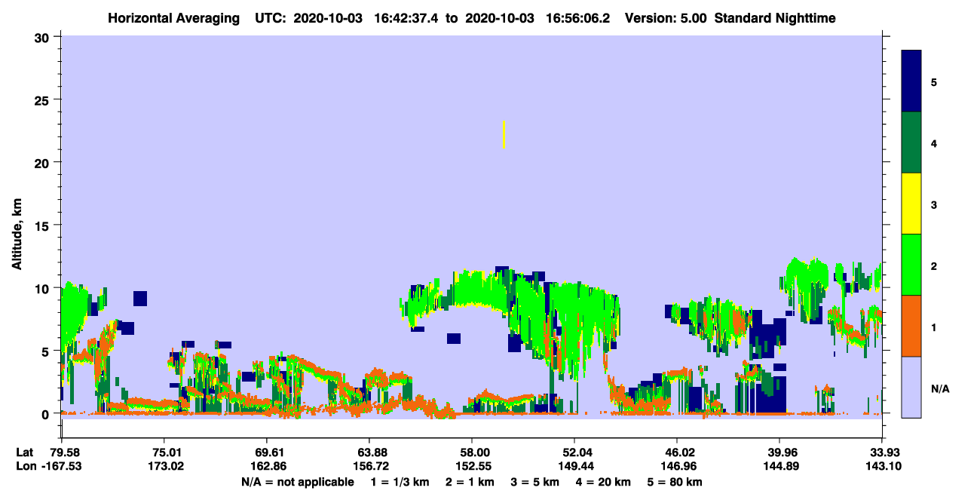Click the y-axis tick label 25

44,100
